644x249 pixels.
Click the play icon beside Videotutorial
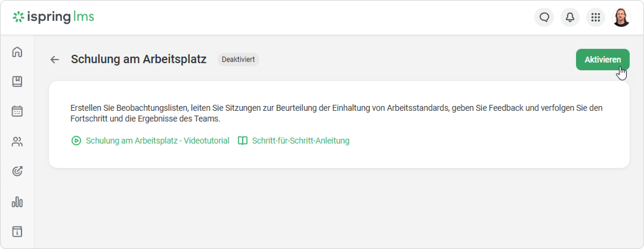tap(76, 141)
